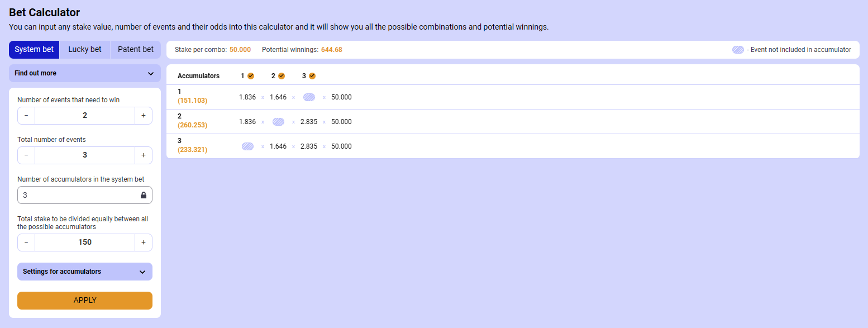Screen dimensions: 868x328
Task: Click plus button for total number of events
Action: point(144,155)
